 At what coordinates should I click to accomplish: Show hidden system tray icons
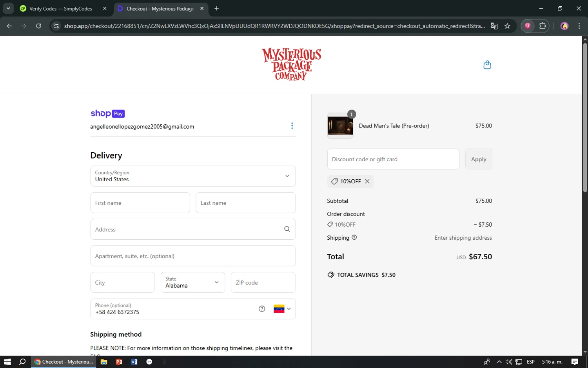coord(499,362)
